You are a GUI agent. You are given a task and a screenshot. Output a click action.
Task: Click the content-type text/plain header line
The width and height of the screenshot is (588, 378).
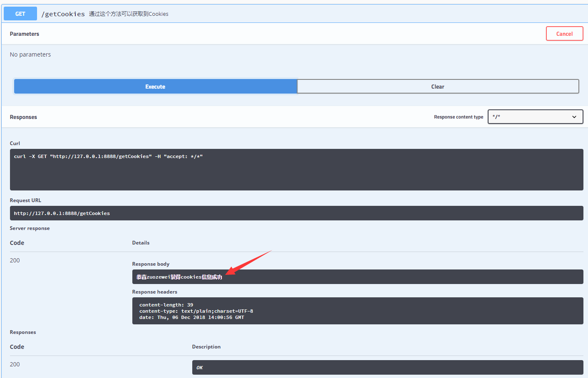click(196, 311)
